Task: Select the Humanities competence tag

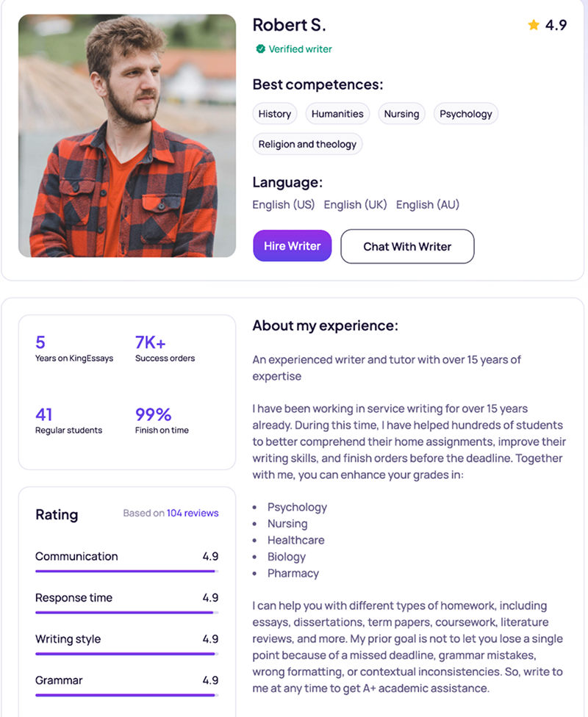Action: (337, 114)
